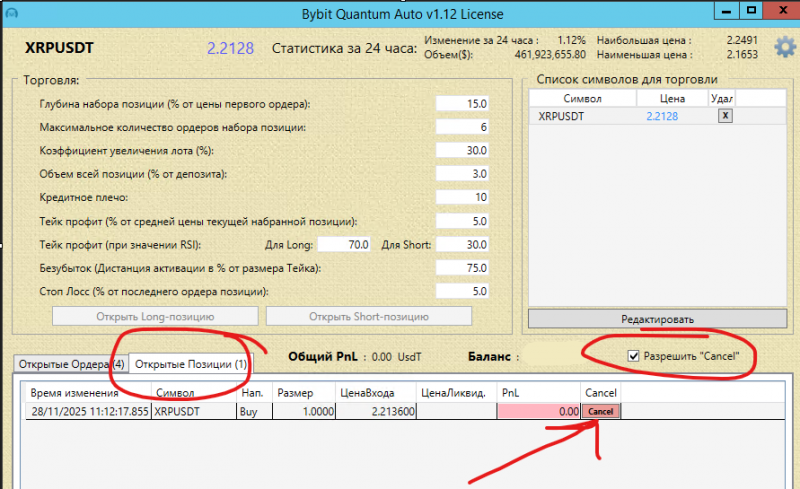Edit take profit percent field
The width and height of the screenshot is (800, 489).
point(462,221)
